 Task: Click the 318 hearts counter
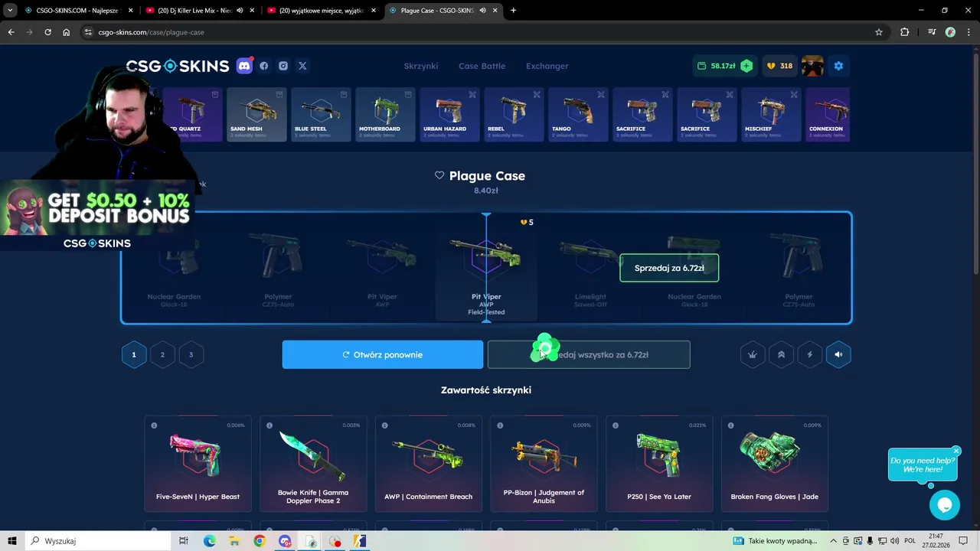coord(779,66)
